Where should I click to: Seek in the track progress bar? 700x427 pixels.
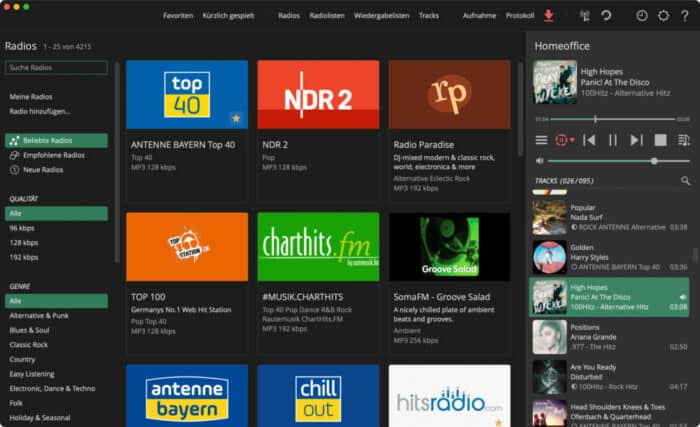coord(612,119)
